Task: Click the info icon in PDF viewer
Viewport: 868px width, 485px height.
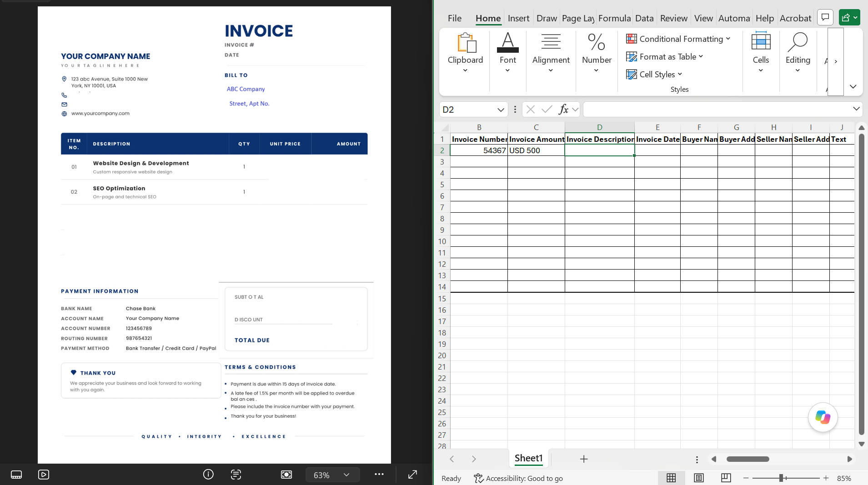Action: point(208,475)
